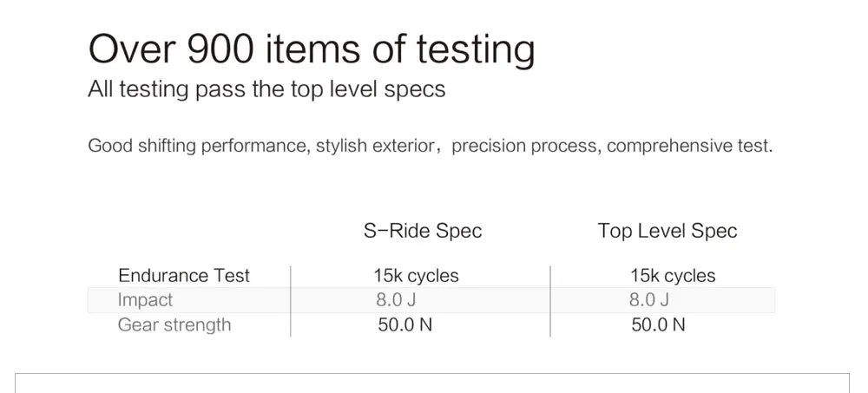Click the Endurance Test row label
This screenshot has width=868, height=393.
(184, 275)
